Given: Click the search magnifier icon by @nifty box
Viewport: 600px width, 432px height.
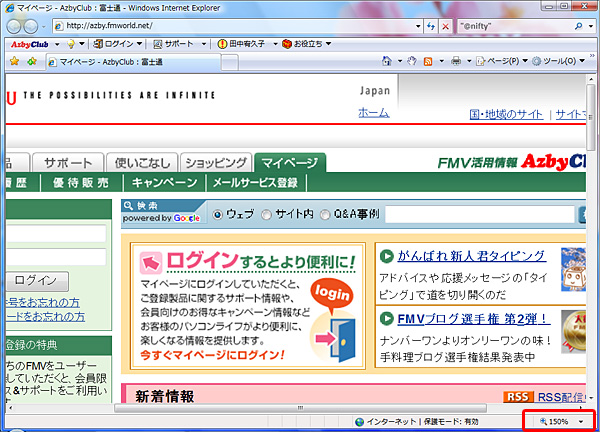Looking at the screenshot, I should point(579,26).
